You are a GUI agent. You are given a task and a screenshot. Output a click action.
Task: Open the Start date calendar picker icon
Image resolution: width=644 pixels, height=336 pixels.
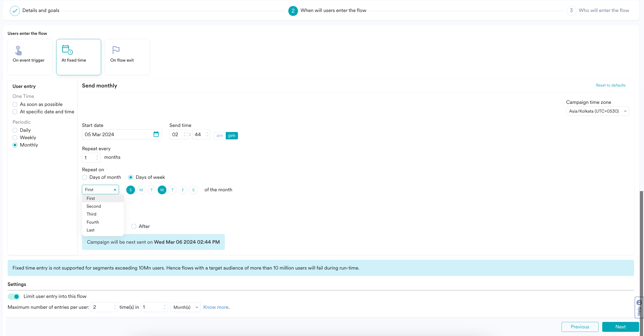(156, 134)
